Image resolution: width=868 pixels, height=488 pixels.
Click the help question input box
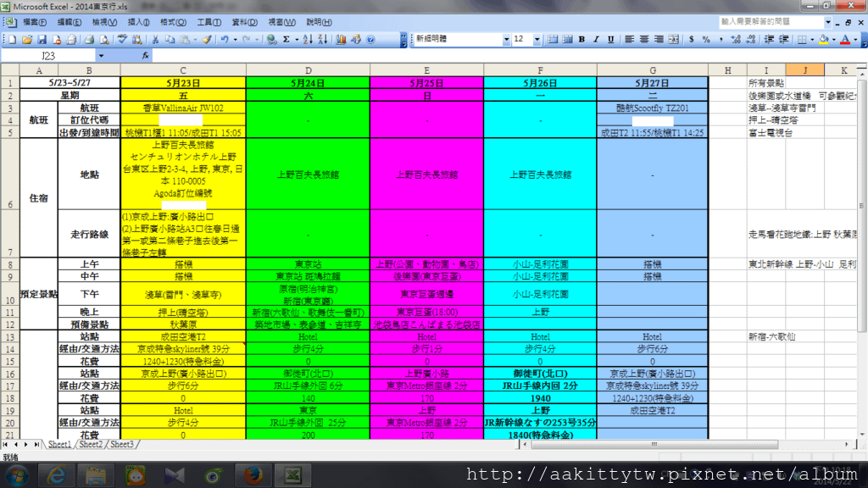771,22
